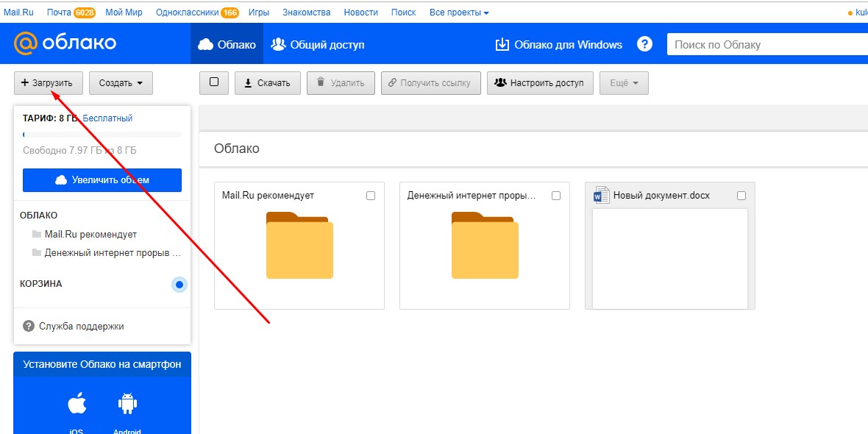
Task: Click the Увеличить объём button
Action: click(102, 180)
